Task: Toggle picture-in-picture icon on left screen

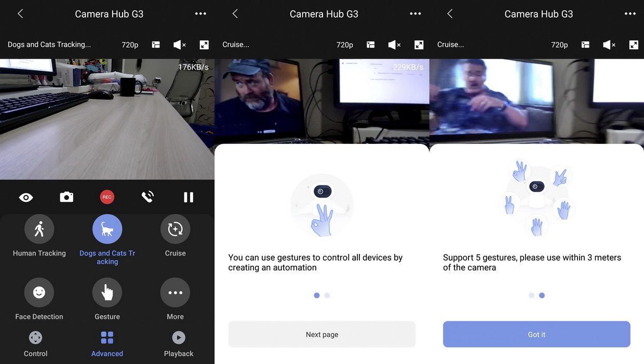Action: 156,45
